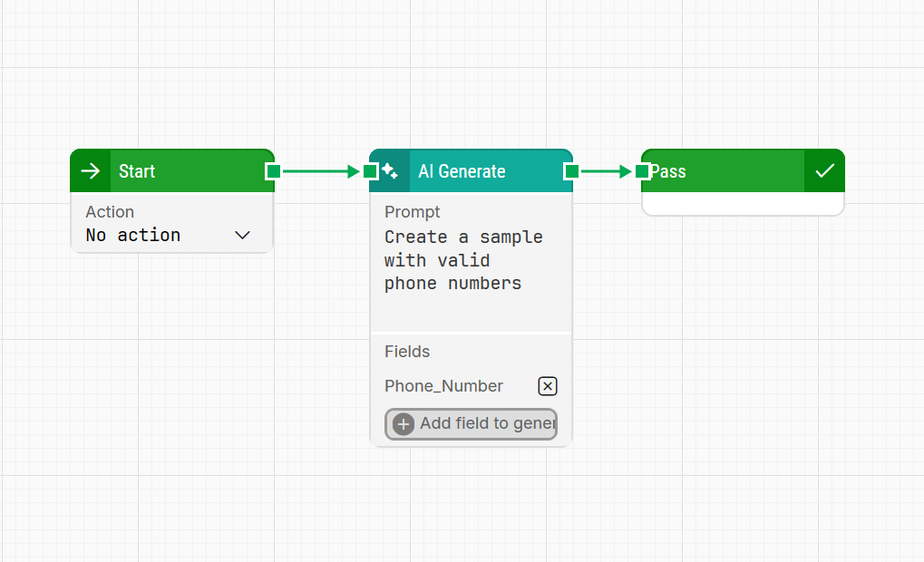
Task: Focus the Prompt text area
Action: 470,272
